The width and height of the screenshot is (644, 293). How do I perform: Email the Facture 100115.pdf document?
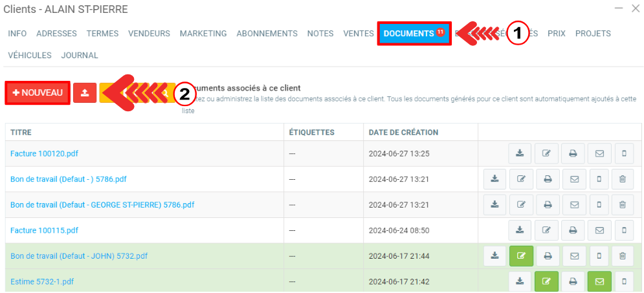point(599,230)
